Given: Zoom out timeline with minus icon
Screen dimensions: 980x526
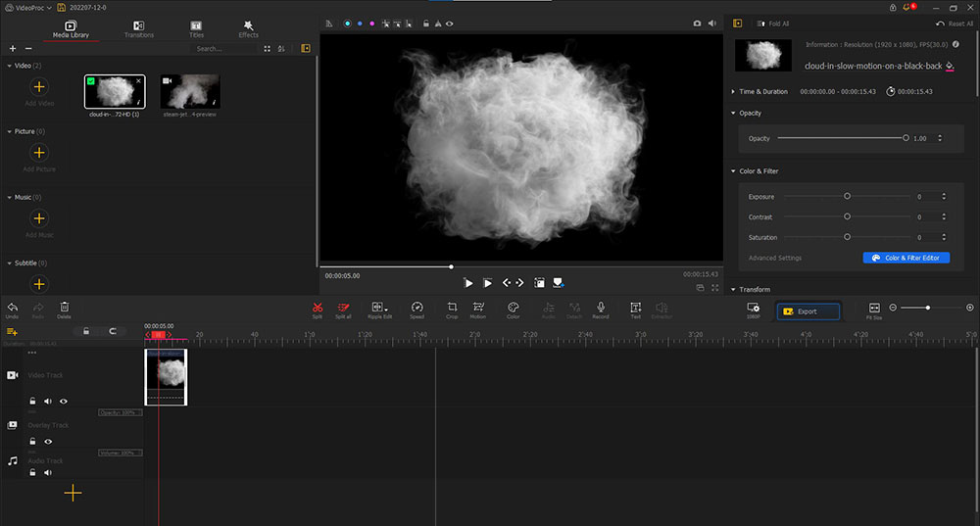Looking at the screenshot, I should [x=893, y=308].
